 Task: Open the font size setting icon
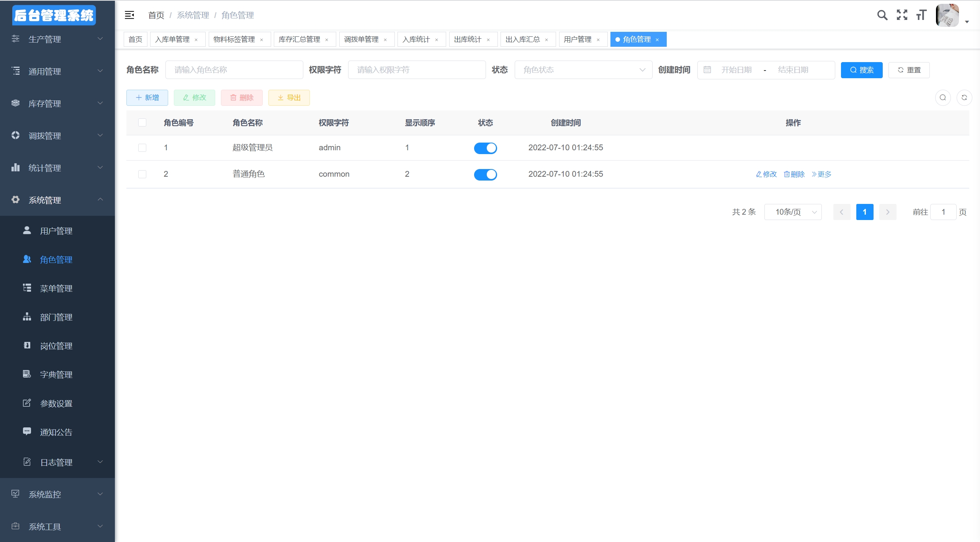coord(921,15)
